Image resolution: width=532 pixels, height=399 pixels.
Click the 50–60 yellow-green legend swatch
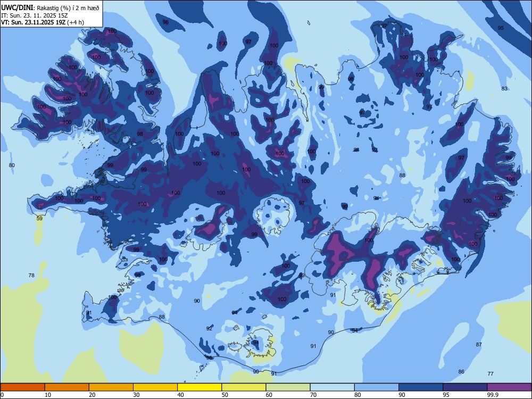pyautogui.click(x=244, y=387)
